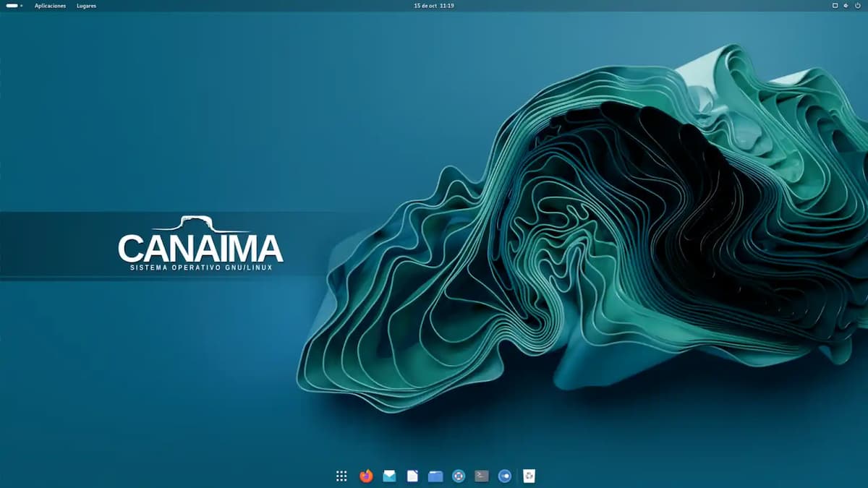Open the mail client envelope icon
This screenshot has width=868, height=488.
point(389,476)
